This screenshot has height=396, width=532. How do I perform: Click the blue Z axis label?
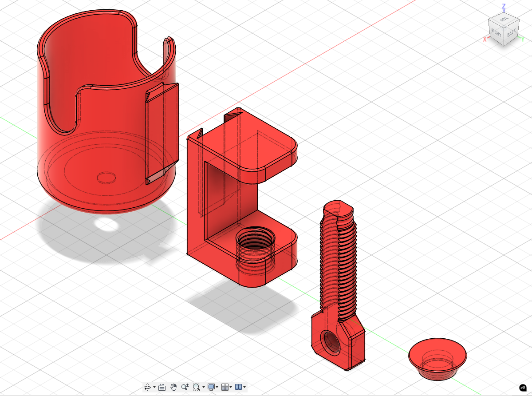click(x=504, y=6)
